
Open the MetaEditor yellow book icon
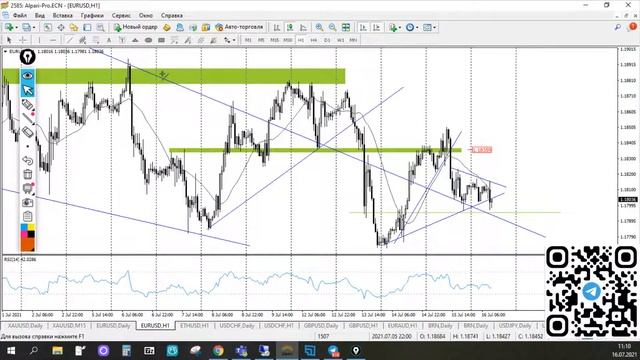pyautogui.click(x=167, y=27)
